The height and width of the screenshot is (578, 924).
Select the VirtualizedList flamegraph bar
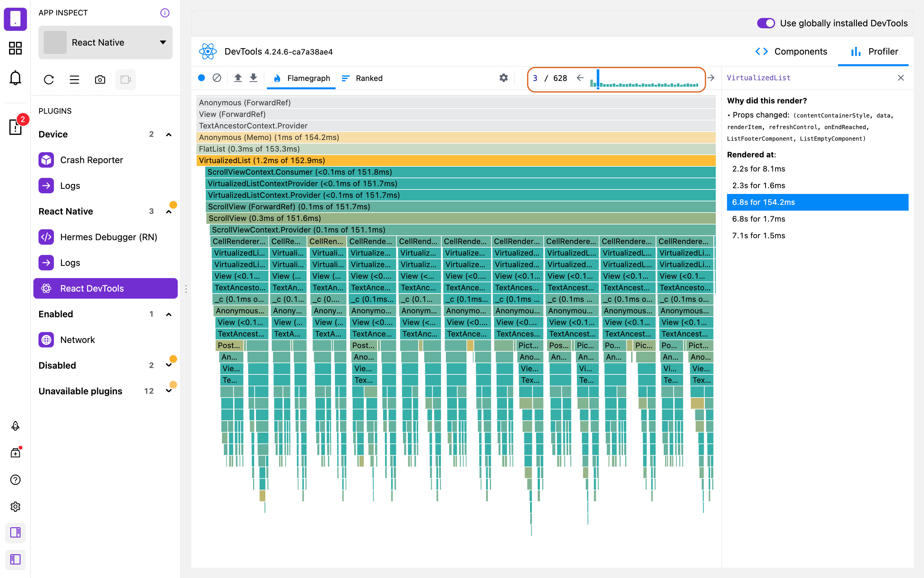point(456,161)
